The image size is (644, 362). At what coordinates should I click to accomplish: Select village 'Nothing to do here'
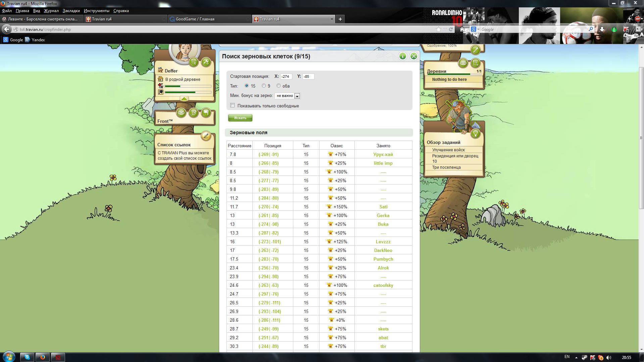point(449,80)
